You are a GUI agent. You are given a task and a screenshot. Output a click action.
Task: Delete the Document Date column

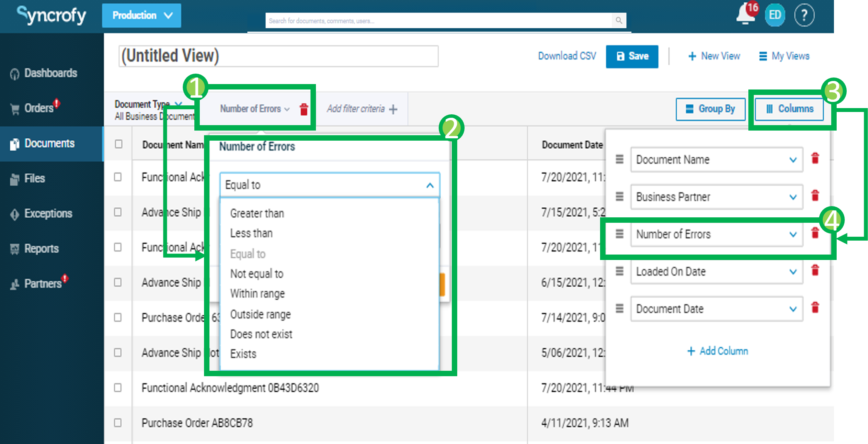pos(815,308)
